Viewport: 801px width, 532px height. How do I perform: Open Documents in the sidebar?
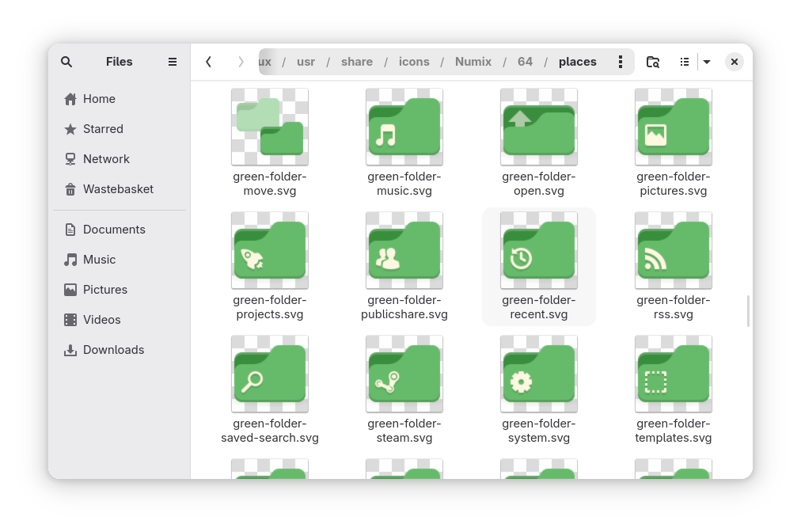tap(120, 230)
